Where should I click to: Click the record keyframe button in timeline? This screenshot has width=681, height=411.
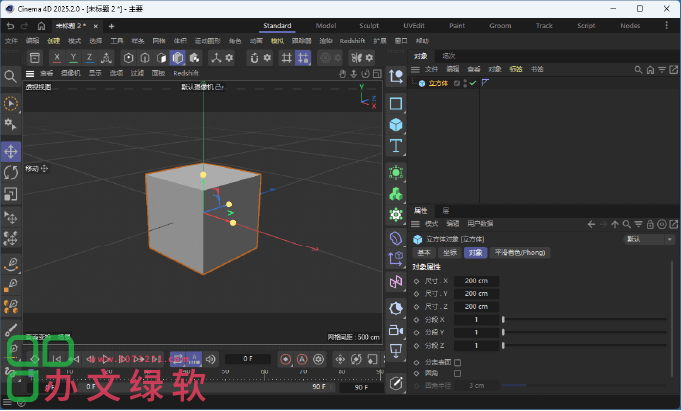point(285,359)
